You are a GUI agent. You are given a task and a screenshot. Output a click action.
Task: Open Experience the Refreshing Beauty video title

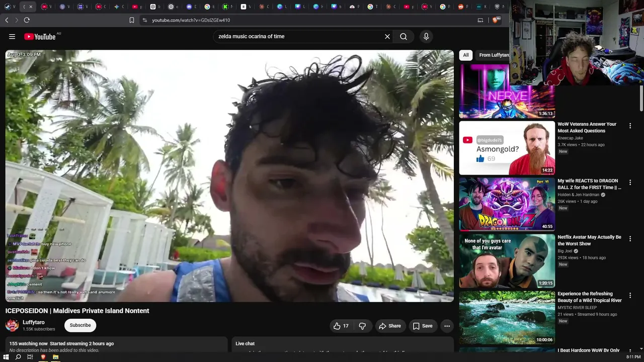click(590, 297)
